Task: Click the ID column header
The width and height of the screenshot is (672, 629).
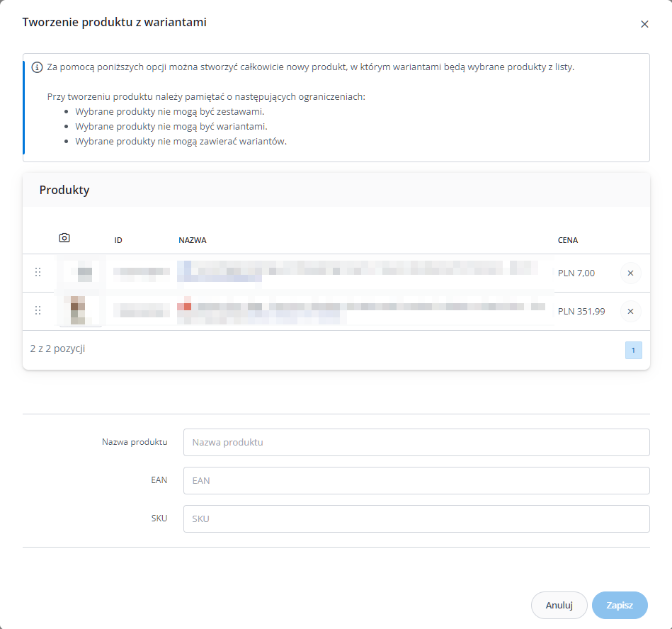Action: pos(118,240)
